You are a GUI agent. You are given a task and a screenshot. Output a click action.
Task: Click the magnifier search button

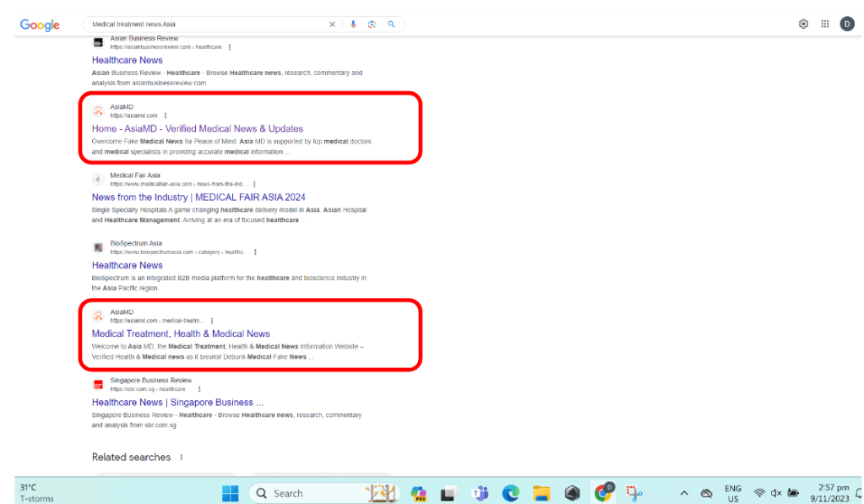pos(391,24)
